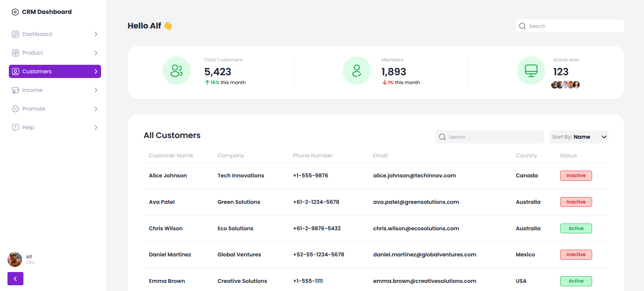Click the Eco Solutions company cell
Image resolution: width=644 pixels, height=291 pixels.
tap(235, 229)
